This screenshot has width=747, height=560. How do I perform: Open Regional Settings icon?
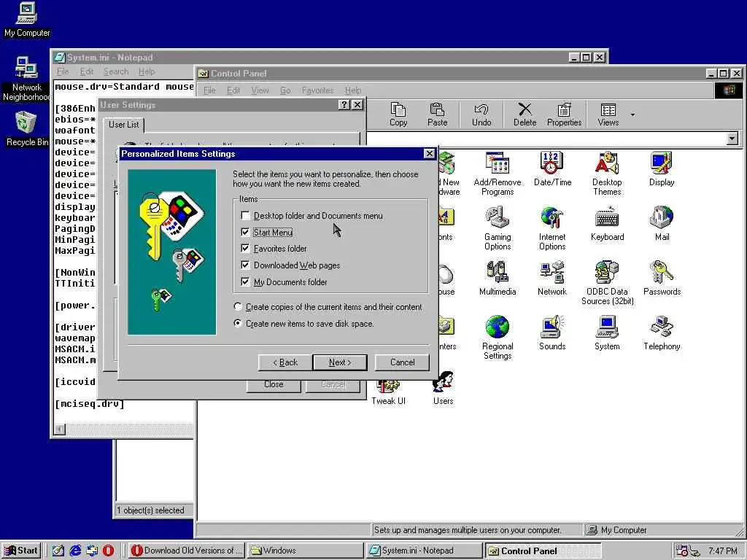tap(498, 338)
